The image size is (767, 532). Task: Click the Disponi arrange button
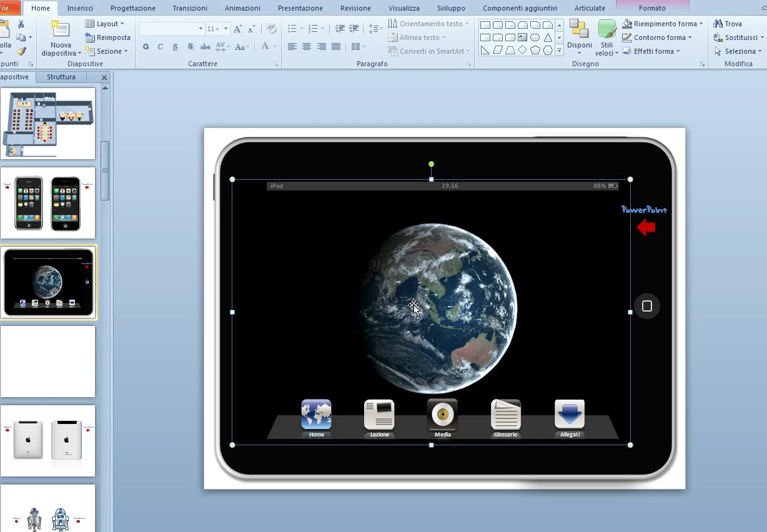click(x=580, y=37)
